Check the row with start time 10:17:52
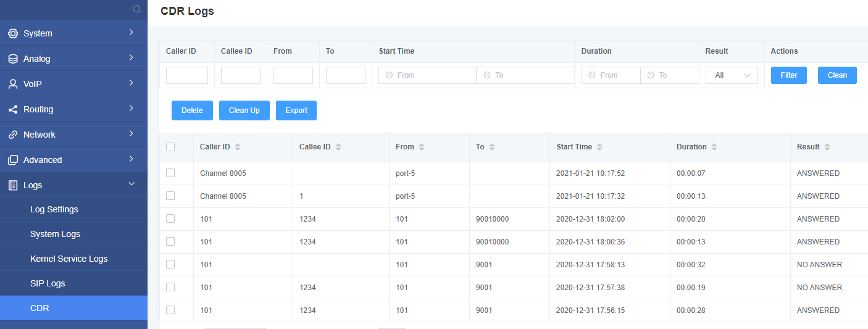Screen dimensions: 868x329 (x=170, y=173)
